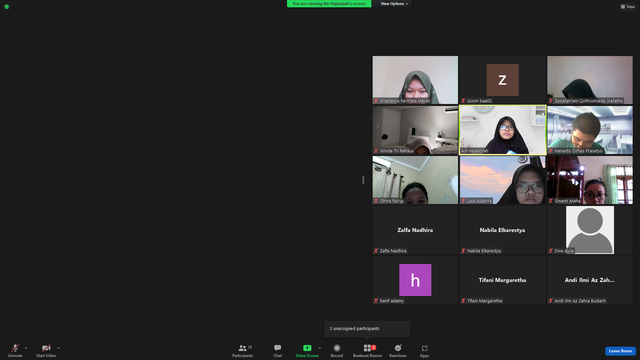Click muted mic icon on Anastasya Permata label
This screenshot has height=360, width=640.
376,100
